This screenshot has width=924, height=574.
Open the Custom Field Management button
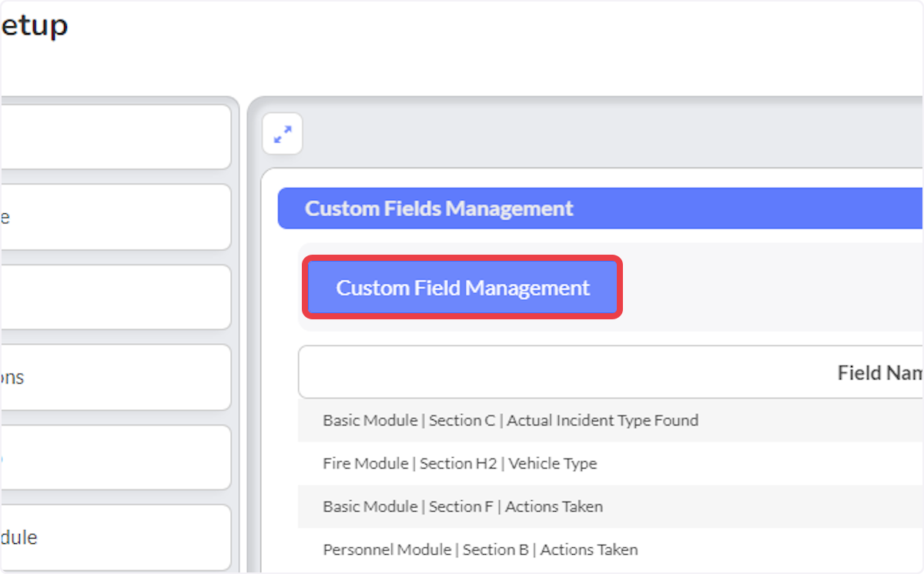click(463, 288)
